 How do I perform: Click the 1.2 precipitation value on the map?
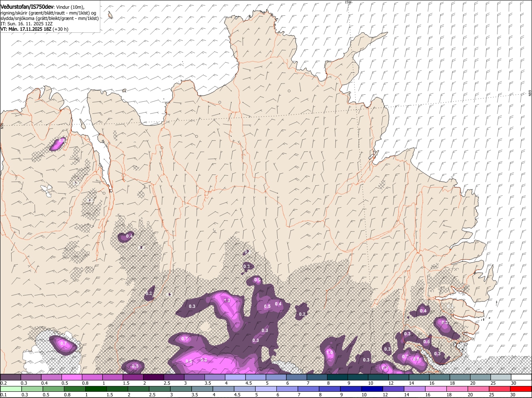(x=227, y=300)
